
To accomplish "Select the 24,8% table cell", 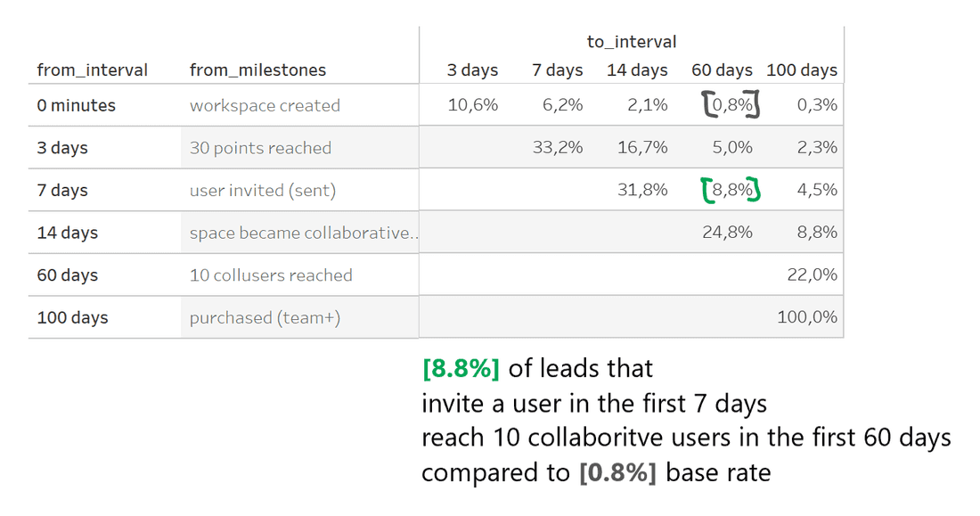I will pyautogui.click(x=727, y=233).
